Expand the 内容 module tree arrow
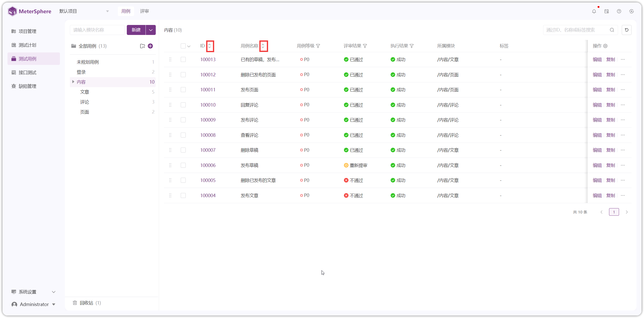This screenshot has height=318, width=644. 73,82
